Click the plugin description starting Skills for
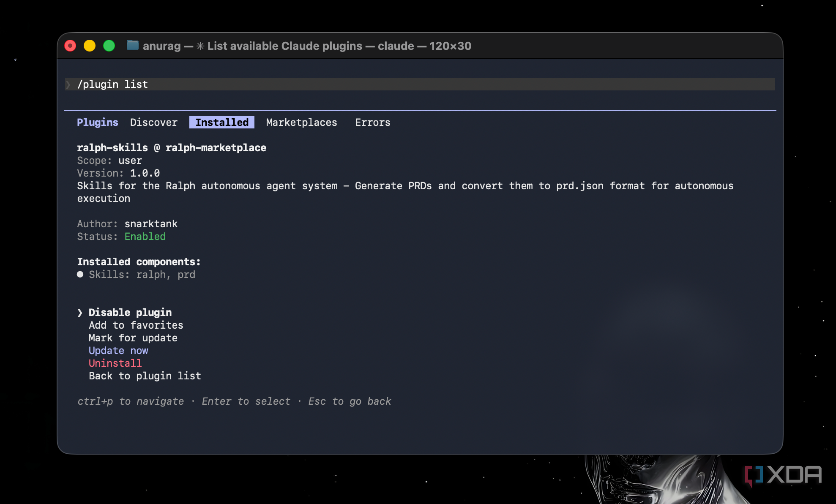The image size is (836, 504). pyautogui.click(x=405, y=192)
